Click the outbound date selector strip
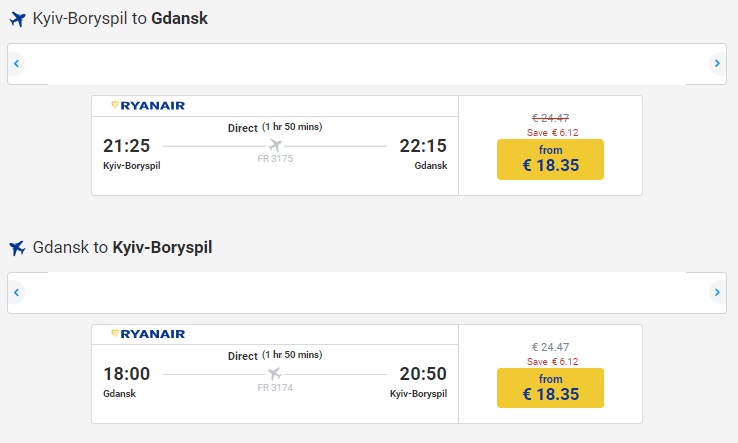The width and height of the screenshot is (738, 443). [x=366, y=64]
